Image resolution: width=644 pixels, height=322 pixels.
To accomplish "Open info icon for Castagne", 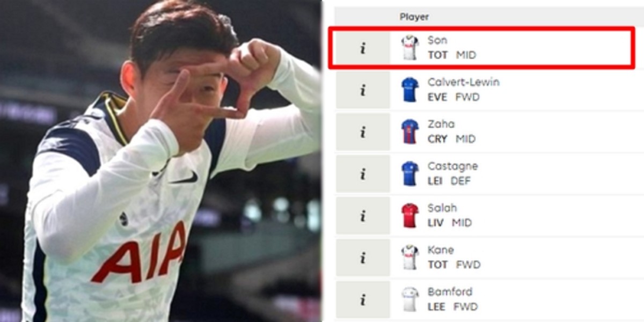I will pos(363,174).
